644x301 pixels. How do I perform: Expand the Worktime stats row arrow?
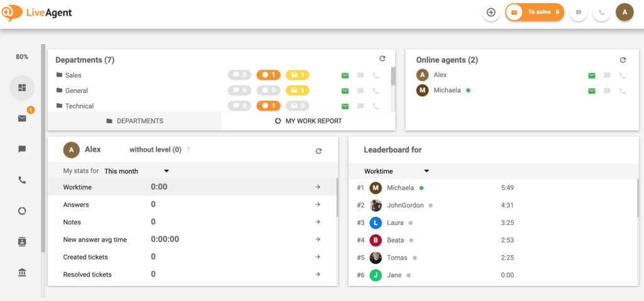(x=318, y=187)
